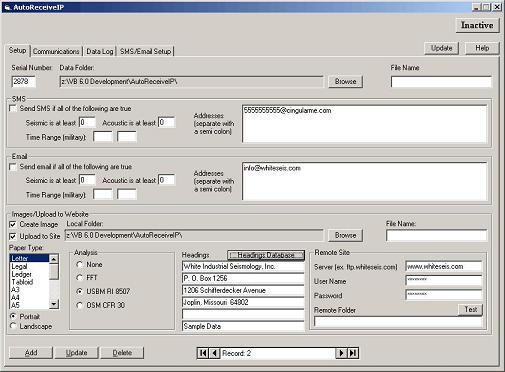Browse for the Data Folder
Image resolution: width=505 pixels, height=372 pixels.
345,81
